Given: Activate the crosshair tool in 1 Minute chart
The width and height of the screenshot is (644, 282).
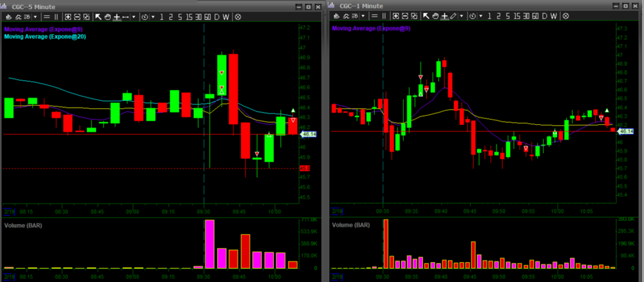Looking at the screenshot, I should [x=444, y=16].
